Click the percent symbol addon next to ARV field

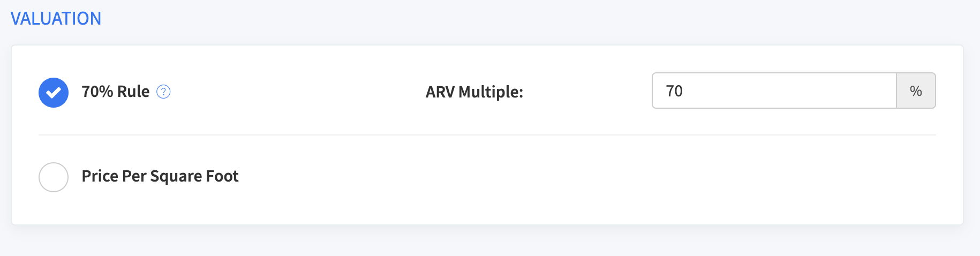click(916, 91)
